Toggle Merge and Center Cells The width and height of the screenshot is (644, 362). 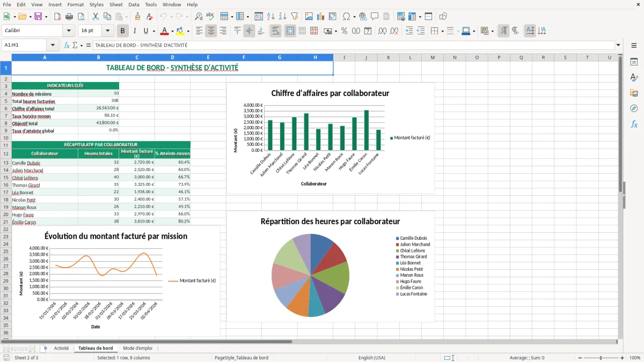pyautogui.click(x=290, y=31)
